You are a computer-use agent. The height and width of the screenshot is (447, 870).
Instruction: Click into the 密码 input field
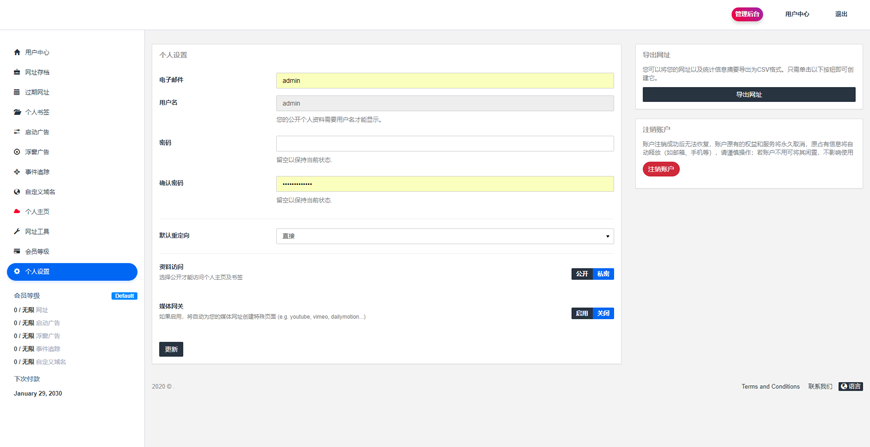tap(444, 144)
